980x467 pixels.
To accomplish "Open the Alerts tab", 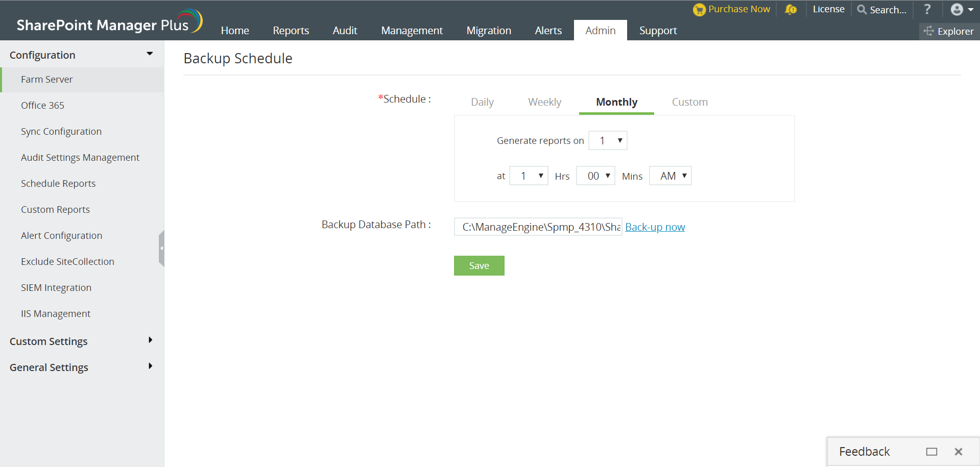I will click(548, 31).
